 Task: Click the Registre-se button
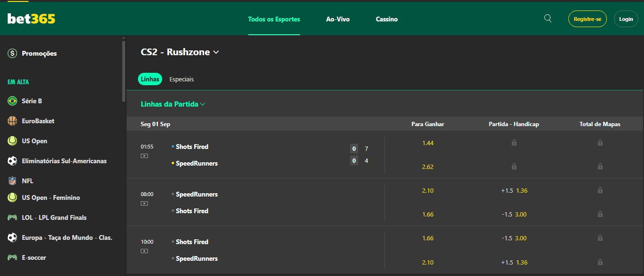tap(587, 19)
